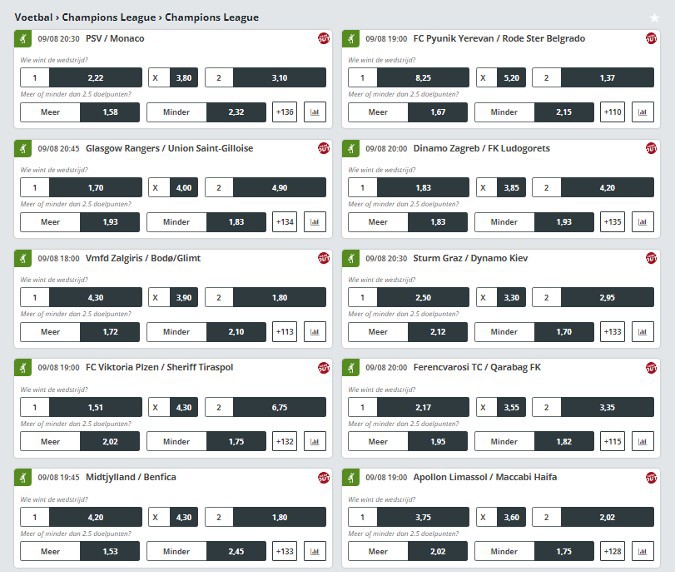Open stats icon for Midtjylland / Benfica
The width and height of the screenshot is (675, 572).
click(x=315, y=551)
